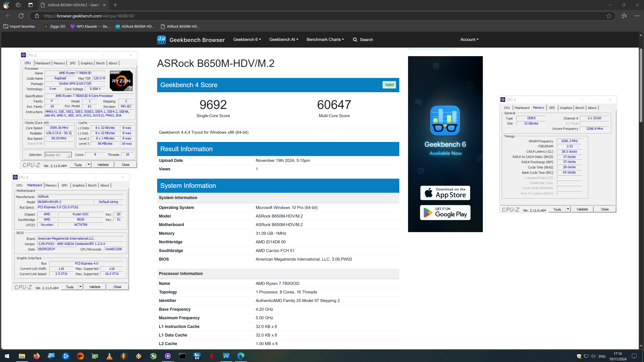Click the Geekbench 6 advertisement banner

tap(445, 144)
